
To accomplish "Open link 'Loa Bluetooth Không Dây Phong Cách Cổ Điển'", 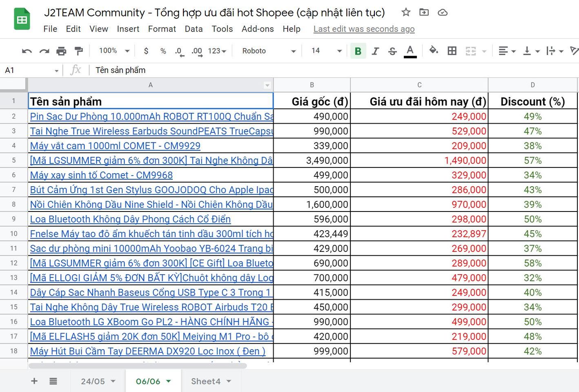I will pyautogui.click(x=130, y=219).
